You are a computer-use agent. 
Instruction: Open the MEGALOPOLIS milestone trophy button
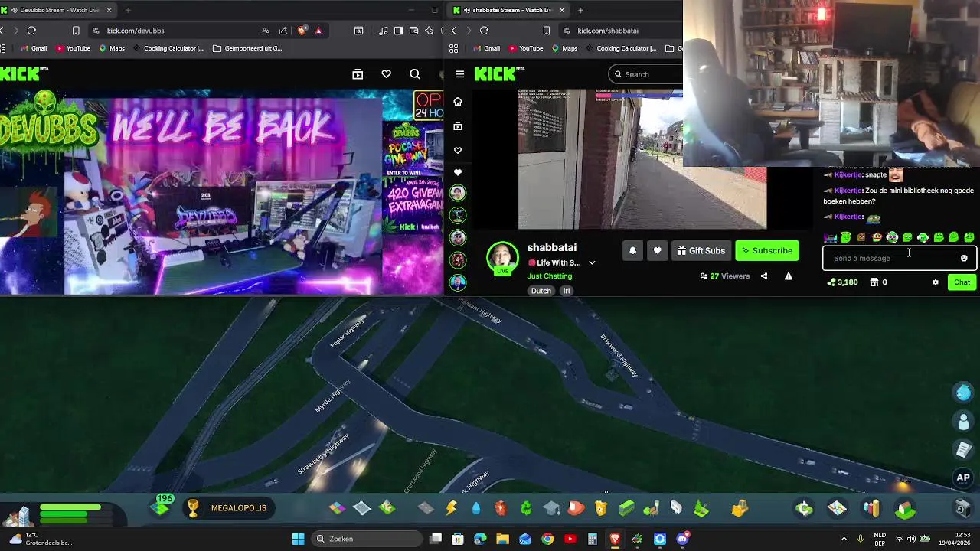(x=229, y=508)
